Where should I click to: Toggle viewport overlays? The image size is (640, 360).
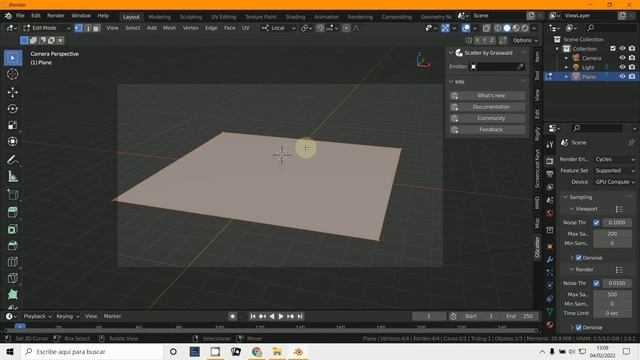pyautogui.click(x=466, y=28)
